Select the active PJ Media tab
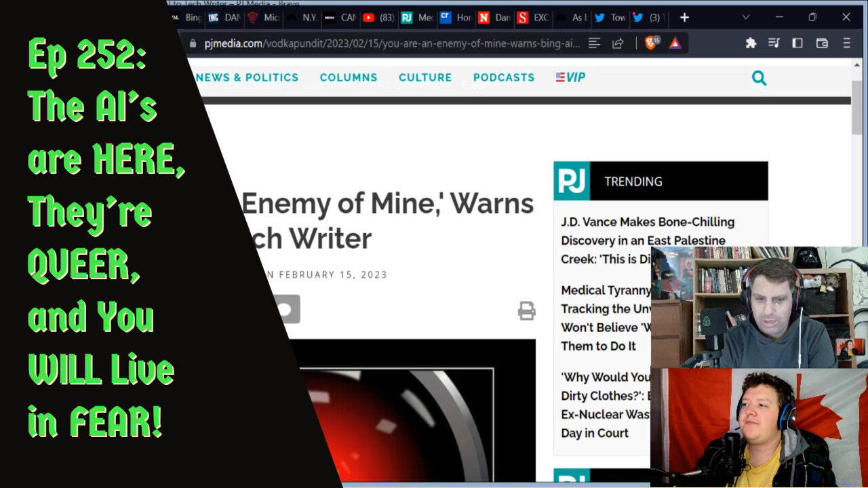Screen dimensions: 868x488 coord(417,18)
